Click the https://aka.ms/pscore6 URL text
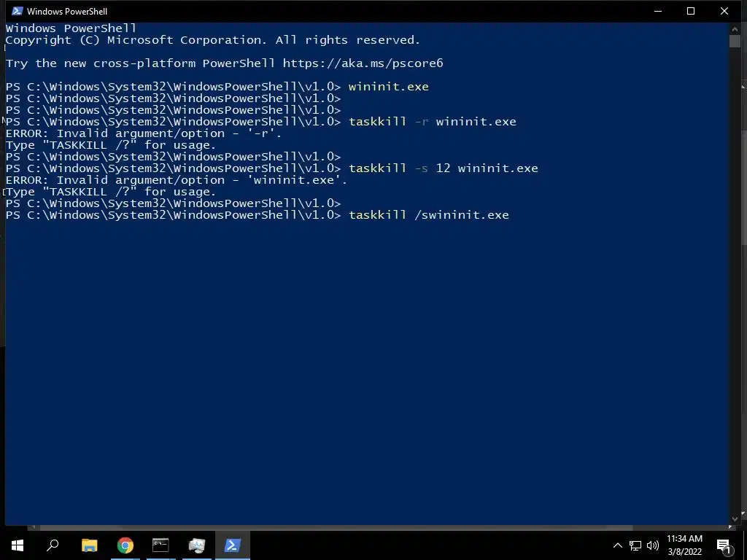Viewport: 747px width, 560px height. pyautogui.click(x=363, y=63)
